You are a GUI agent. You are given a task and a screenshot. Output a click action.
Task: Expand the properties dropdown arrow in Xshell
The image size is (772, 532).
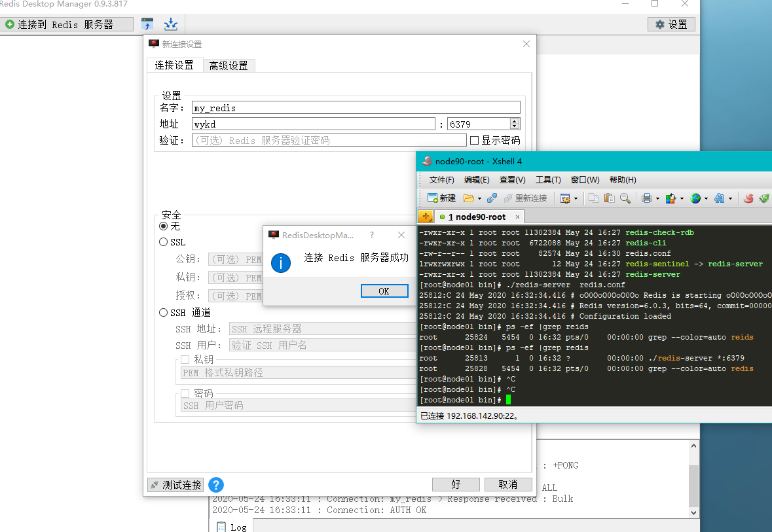(576, 199)
